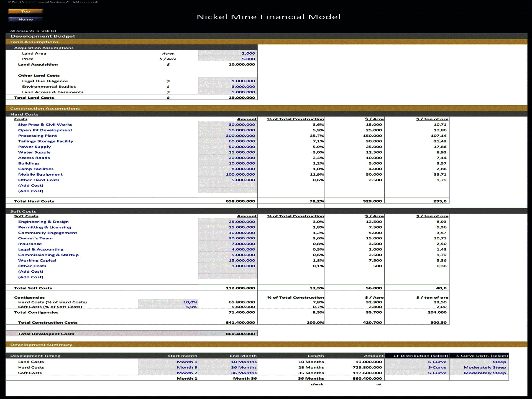The image size is (532, 399).
Task: Edit Hard Costs contingency percentage
Action: (168, 302)
